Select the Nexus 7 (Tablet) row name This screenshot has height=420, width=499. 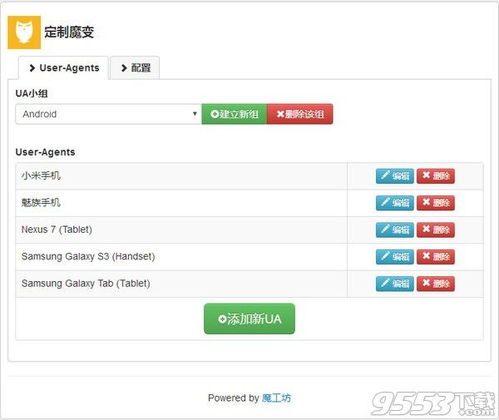click(x=57, y=230)
